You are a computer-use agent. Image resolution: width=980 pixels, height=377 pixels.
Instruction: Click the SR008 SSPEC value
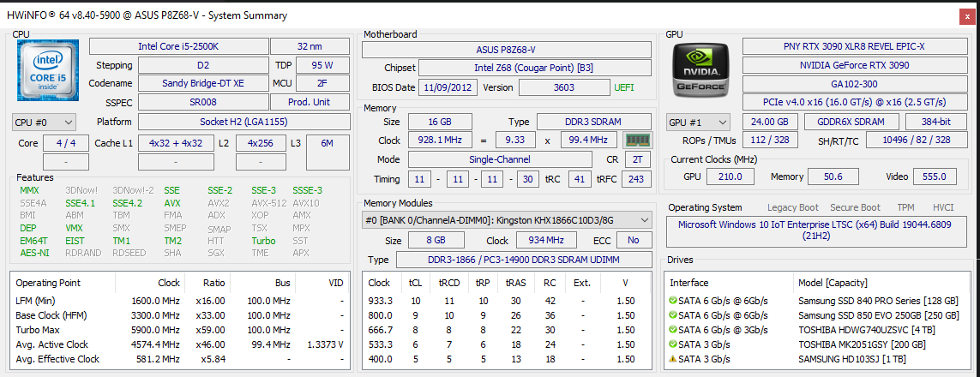[x=203, y=102]
